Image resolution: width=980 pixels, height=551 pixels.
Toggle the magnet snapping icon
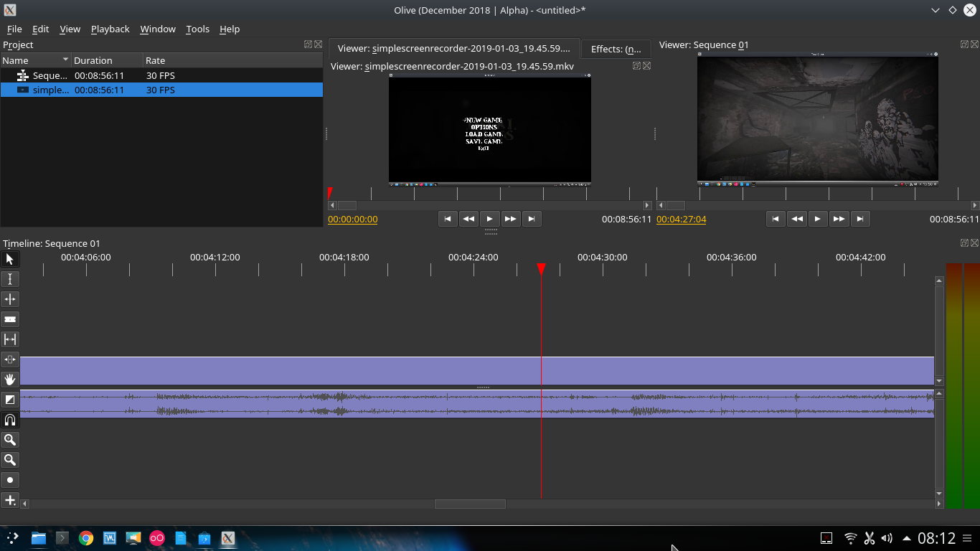(10, 420)
